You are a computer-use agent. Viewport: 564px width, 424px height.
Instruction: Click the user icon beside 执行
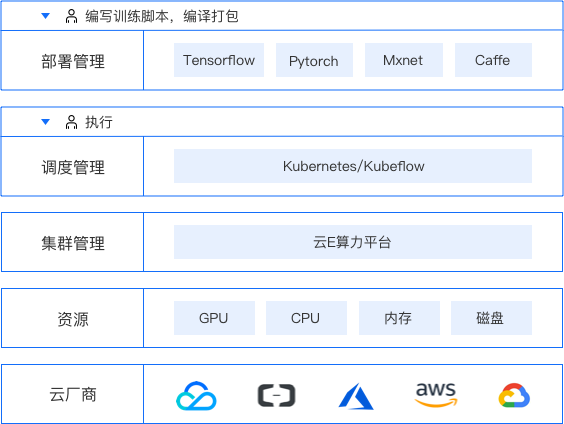pos(71,122)
